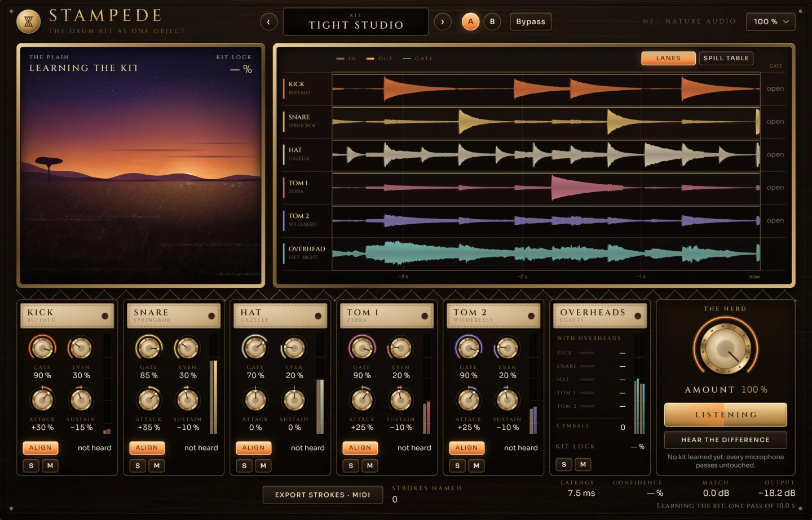Toggle the Snare channel power dot
This screenshot has height=520, width=812.
(x=211, y=316)
